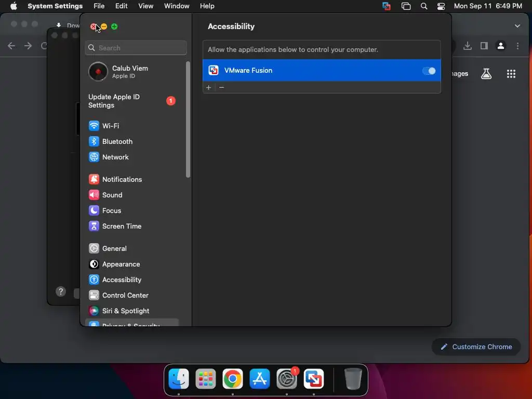Viewport: 532px width, 399px height.
Task: Click VMware Fusion menu bar icon
Action: (386, 6)
